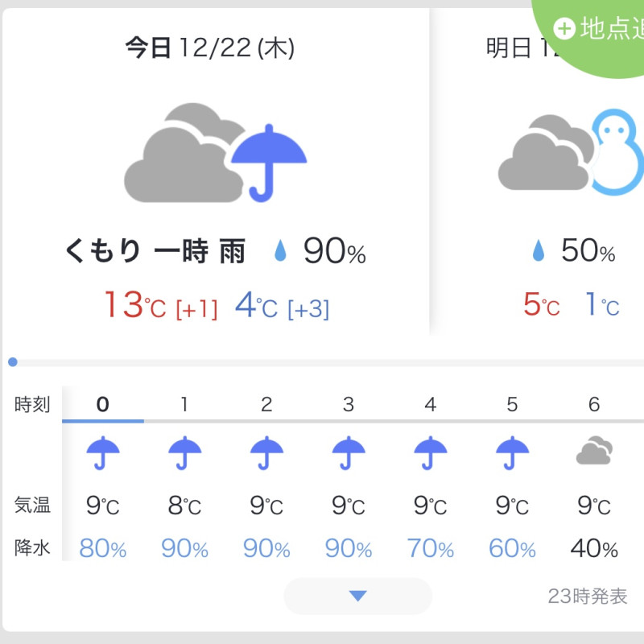Click the 13℃ high temperature reading

135,305
